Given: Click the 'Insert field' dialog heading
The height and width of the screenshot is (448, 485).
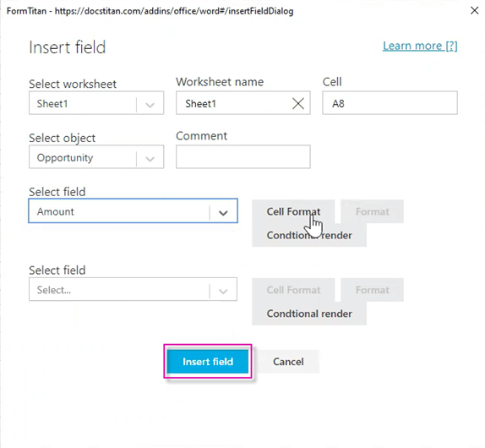Looking at the screenshot, I should [67, 47].
